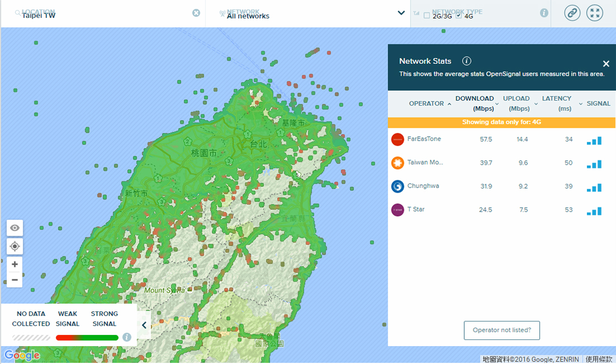Click the no data collected hatch swatch
This screenshot has height=364, width=616.
[31, 338]
